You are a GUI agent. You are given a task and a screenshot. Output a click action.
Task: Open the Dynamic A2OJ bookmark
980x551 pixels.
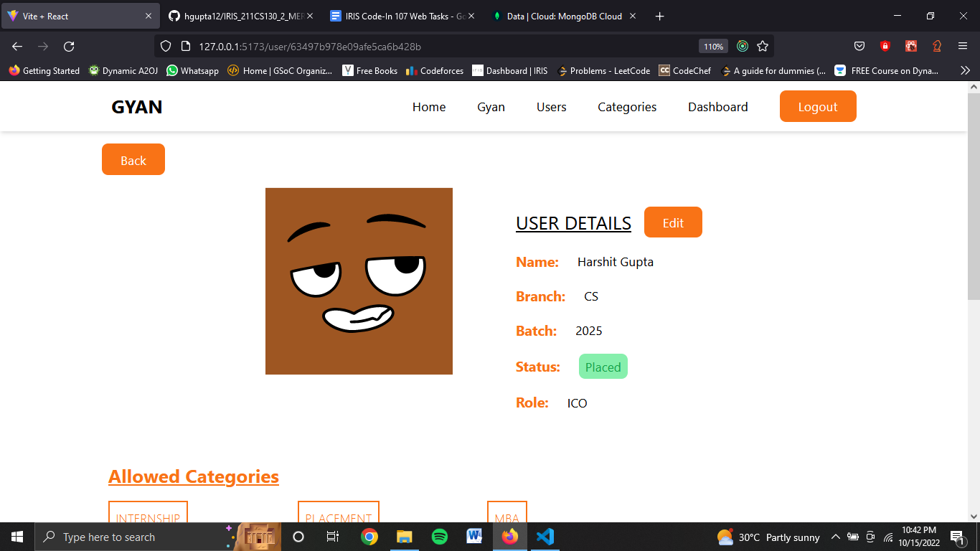point(123,70)
